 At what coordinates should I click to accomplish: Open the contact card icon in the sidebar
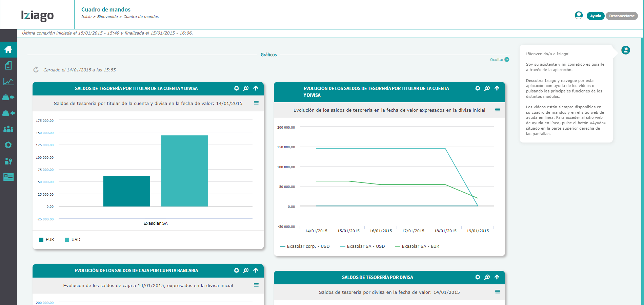tap(8, 177)
